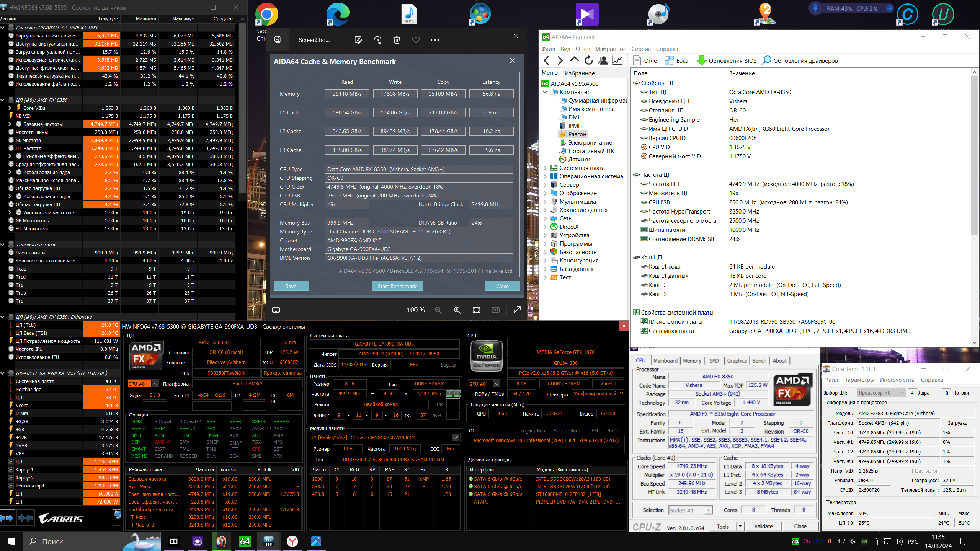The width and height of the screenshot is (980, 551).
Task: Click the AIDA64 right pane vertical scrollbar
Action: (x=974, y=207)
